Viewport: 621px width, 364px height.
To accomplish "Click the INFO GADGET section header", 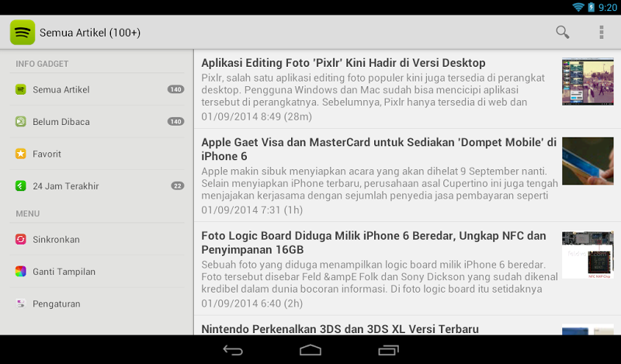I will coord(42,64).
